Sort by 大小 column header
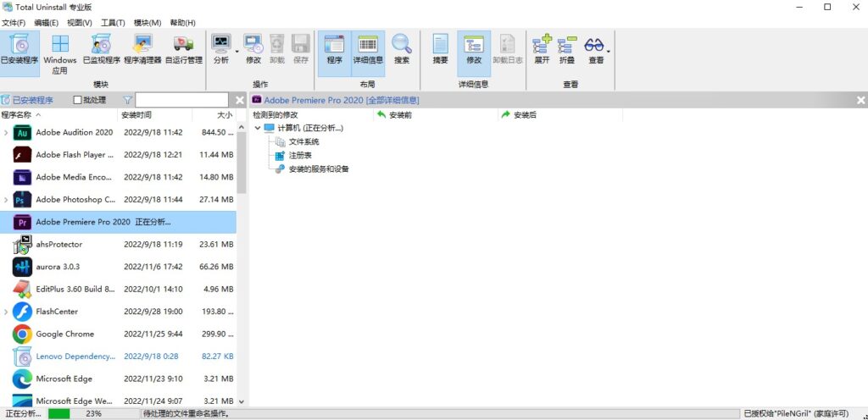 pos(214,115)
